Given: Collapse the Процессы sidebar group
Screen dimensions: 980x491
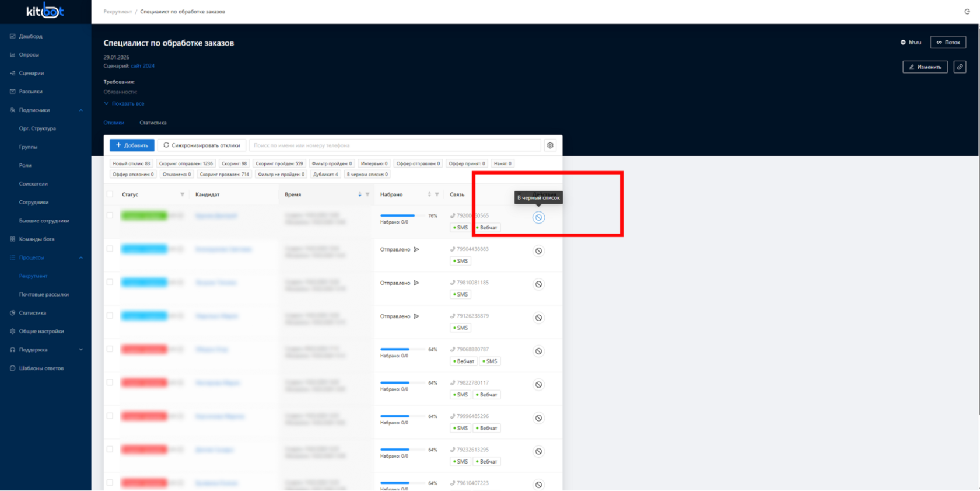Looking at the screenshot, I should [81, 257].
